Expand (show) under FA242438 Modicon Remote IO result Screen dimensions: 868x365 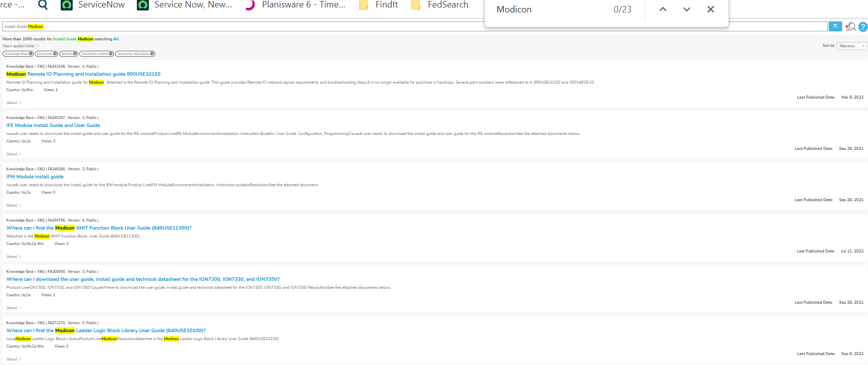[x=14, y=103]
